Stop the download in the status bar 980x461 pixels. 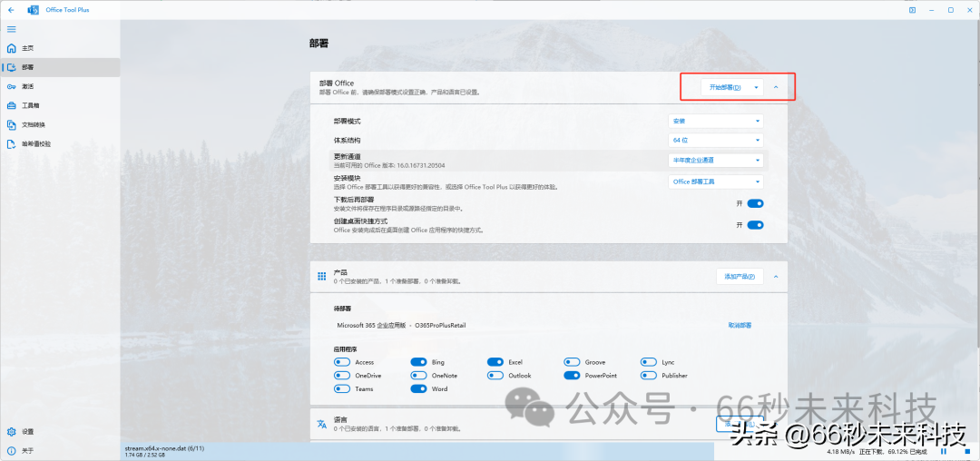(x=967, y=451)
